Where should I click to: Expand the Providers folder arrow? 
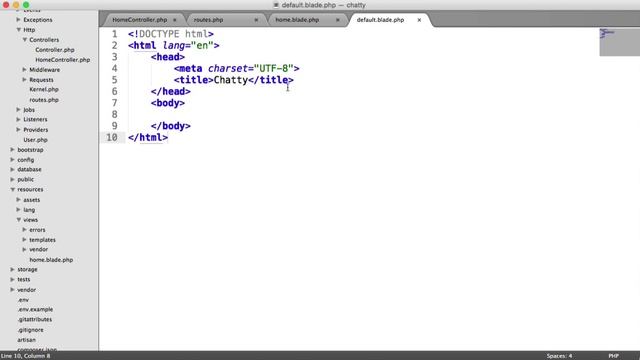(18, 130)
